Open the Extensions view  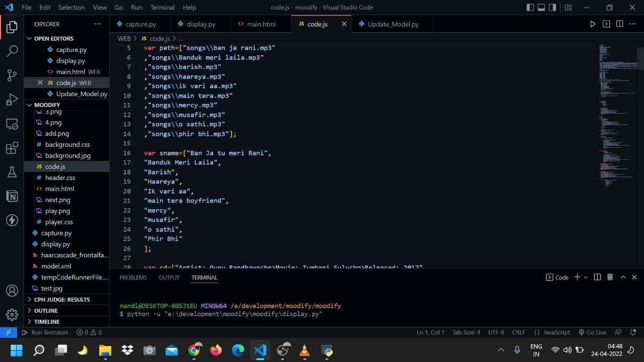coord(12,148)
